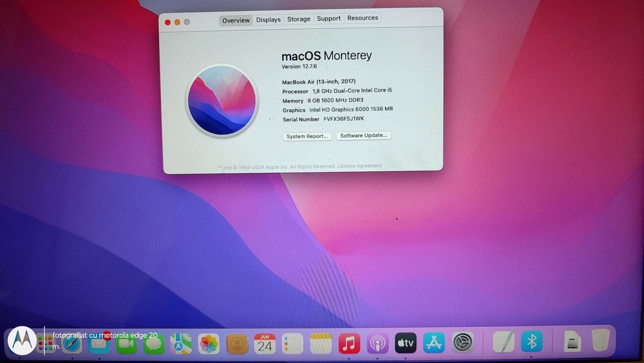Open the Mail app in the Dock

coord(99,344)
